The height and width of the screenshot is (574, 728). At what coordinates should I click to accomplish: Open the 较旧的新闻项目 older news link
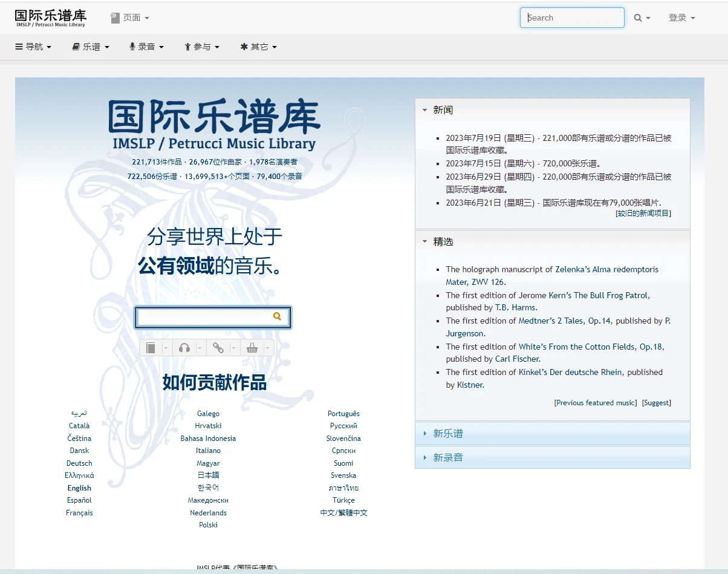click(x=643, y=214)
